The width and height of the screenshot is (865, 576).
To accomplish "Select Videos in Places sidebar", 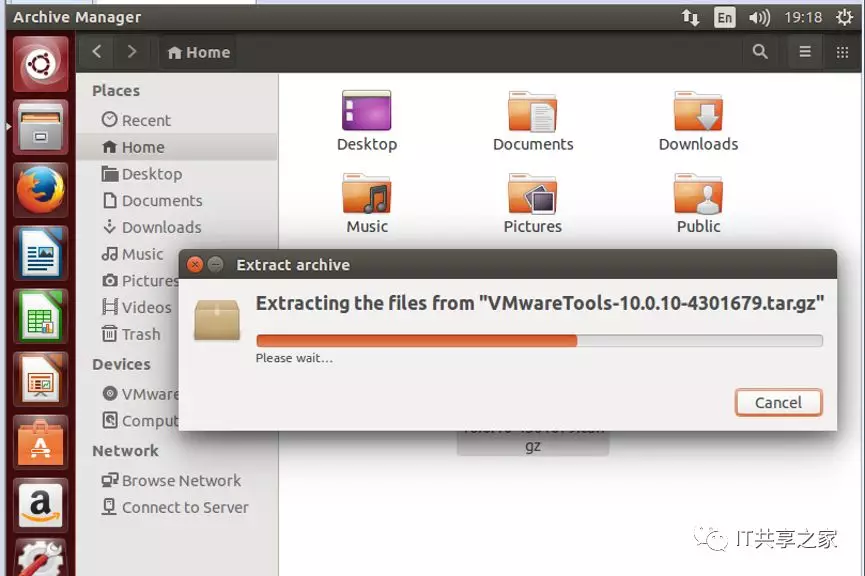I will pos(137,307).
